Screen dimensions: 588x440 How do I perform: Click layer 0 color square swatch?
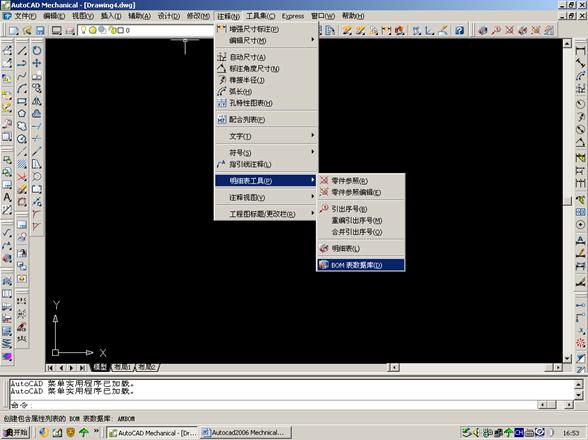pyautogui.click(x=121, y=30)
